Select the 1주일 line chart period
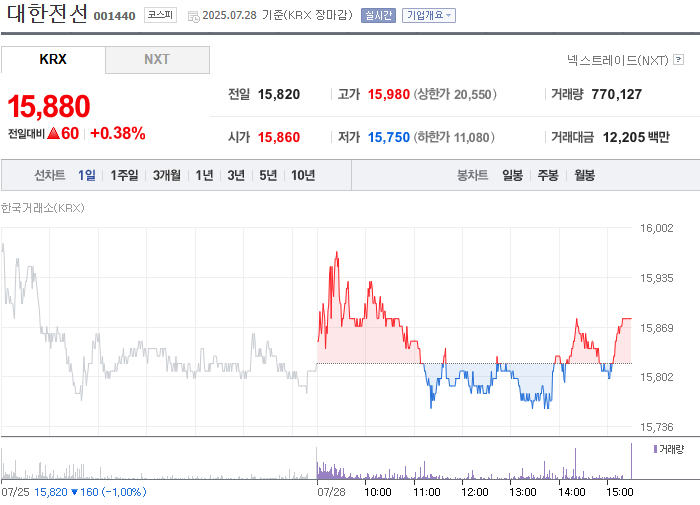This screenshot has height=505, width=700. tap(124, 175)
